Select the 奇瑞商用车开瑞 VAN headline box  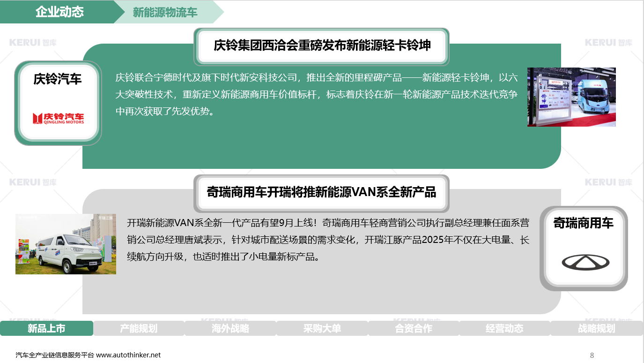click(x=321, y=193)
